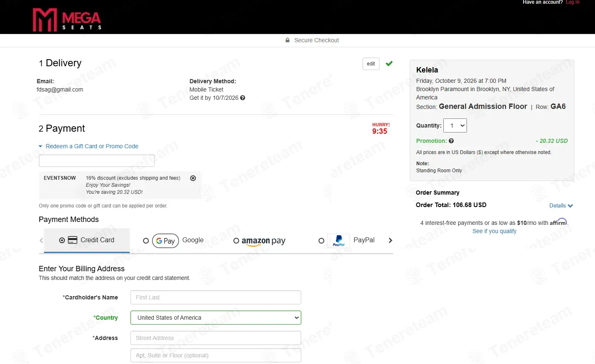Collapse Redeem a Gift Card or Promo Code
Image resolution: width=595 pixels, height=364 pixels.
point(88,146)
